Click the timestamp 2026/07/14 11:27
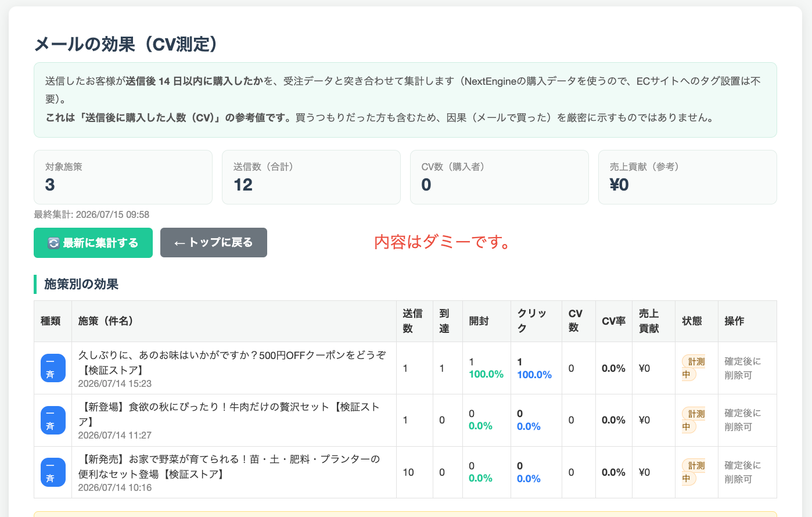This screenshot has height=517, width=812. (115, 435)
